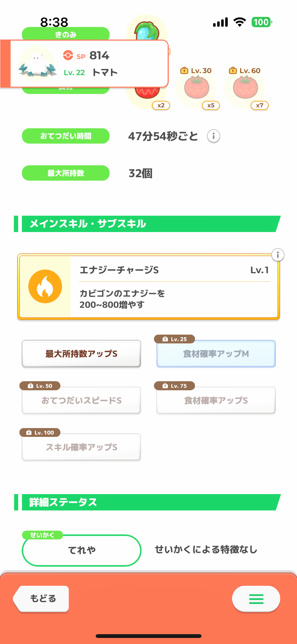Tap locked 食材確率アップS sub skill
The width and height of the screenshot is (297, 644).
216,400
